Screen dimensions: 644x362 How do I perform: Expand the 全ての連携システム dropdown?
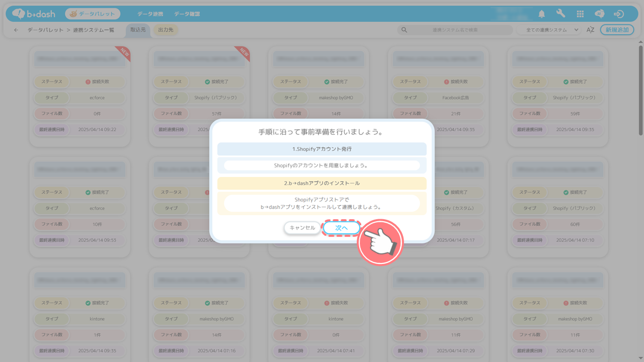click(549, 30)
